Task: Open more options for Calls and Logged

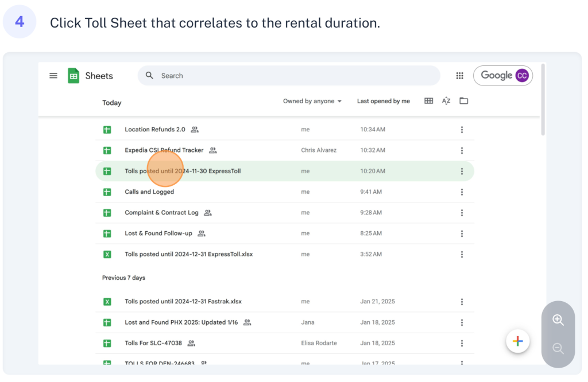Action: 462,192
